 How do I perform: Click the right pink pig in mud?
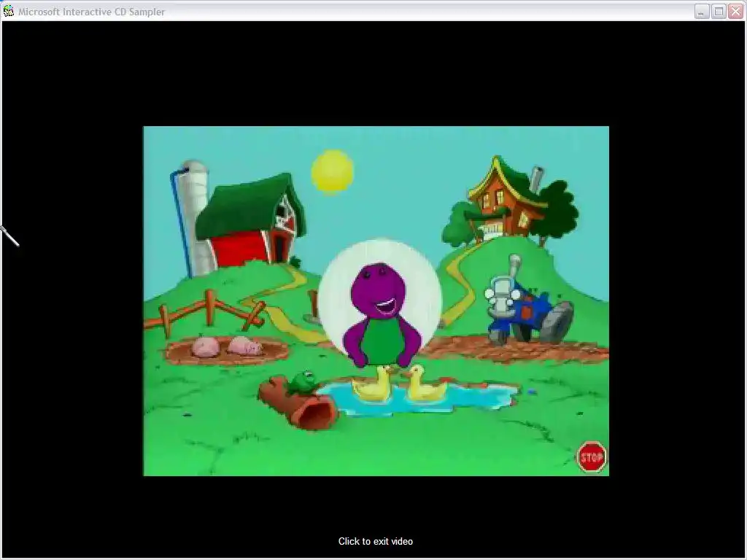point(244,346)
